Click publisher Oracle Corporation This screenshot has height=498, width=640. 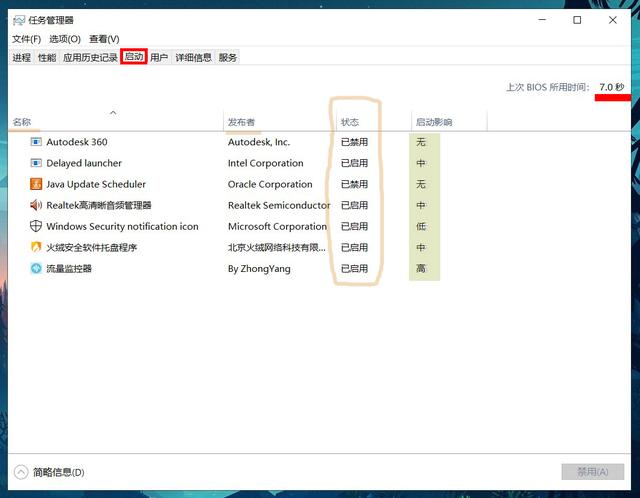pos(270,184)
